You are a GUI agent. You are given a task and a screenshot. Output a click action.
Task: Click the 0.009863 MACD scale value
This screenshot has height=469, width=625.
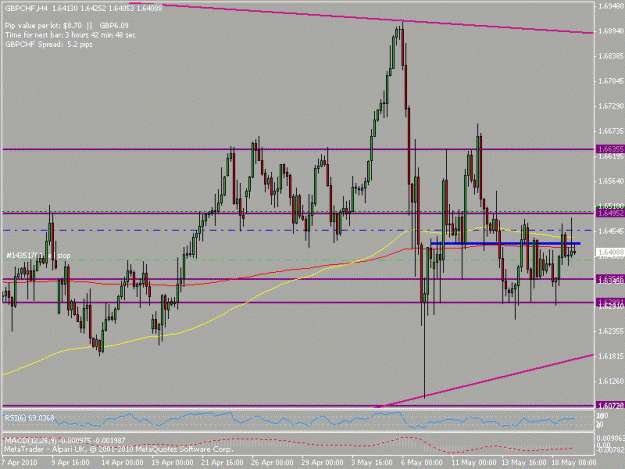(610, 437)
